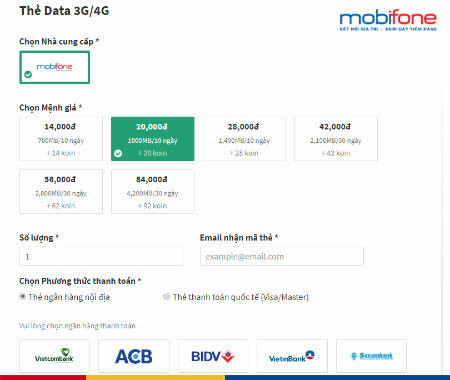Select Visa/Master international card radio
The image size is (450, 380).
click(x=166, y=296)
